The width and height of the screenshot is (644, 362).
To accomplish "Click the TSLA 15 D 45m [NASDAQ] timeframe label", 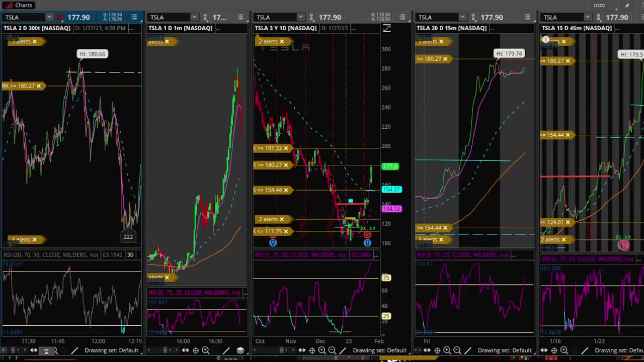I will 577,28.
